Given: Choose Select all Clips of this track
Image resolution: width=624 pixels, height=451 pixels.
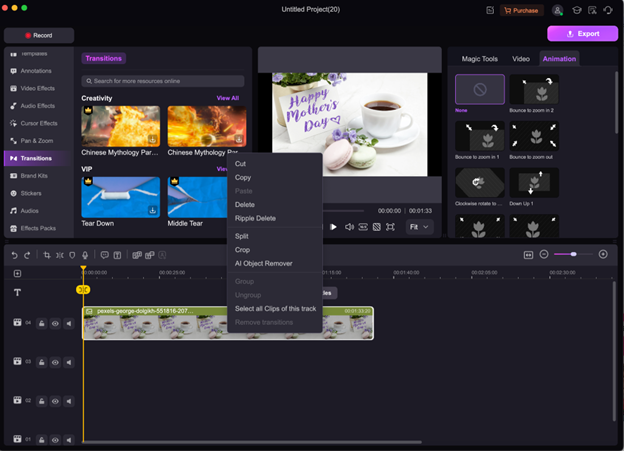Looking at the screenshot, I should click(274, 308).
